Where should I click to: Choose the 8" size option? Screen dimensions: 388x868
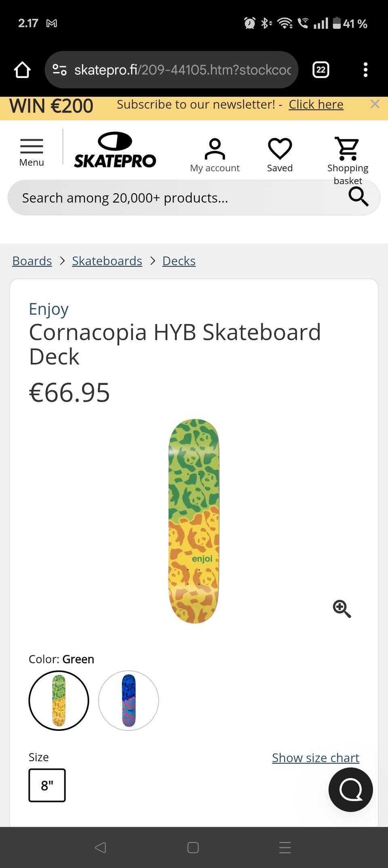click(x=47, y=785)
